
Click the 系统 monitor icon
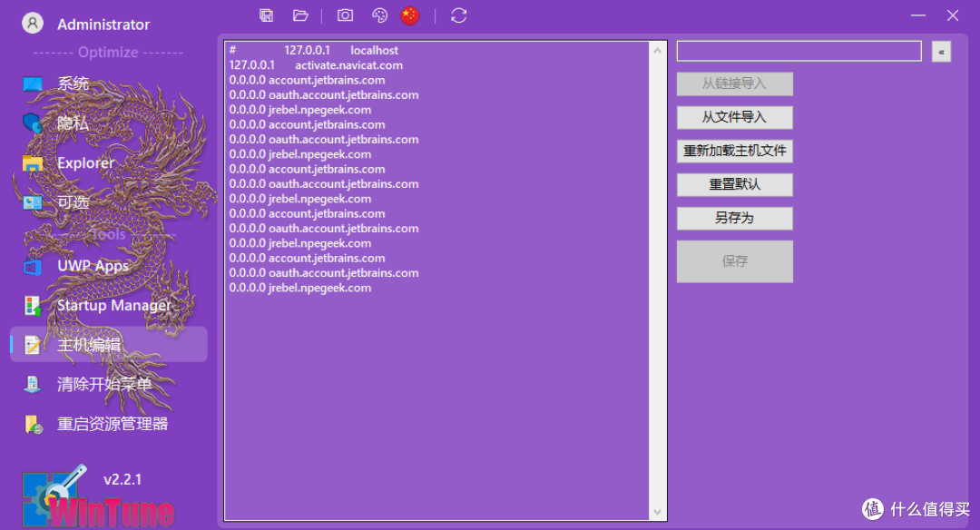point(33,83)
